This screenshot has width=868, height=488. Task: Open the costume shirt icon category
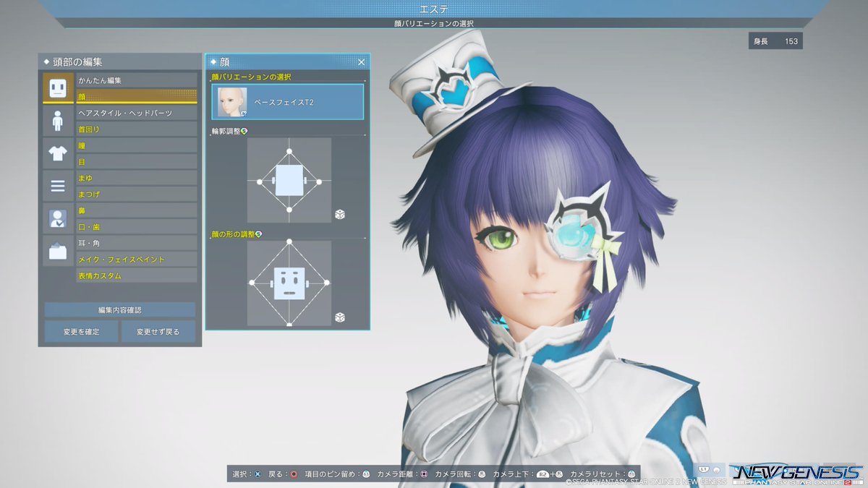[x=58, y=153]
